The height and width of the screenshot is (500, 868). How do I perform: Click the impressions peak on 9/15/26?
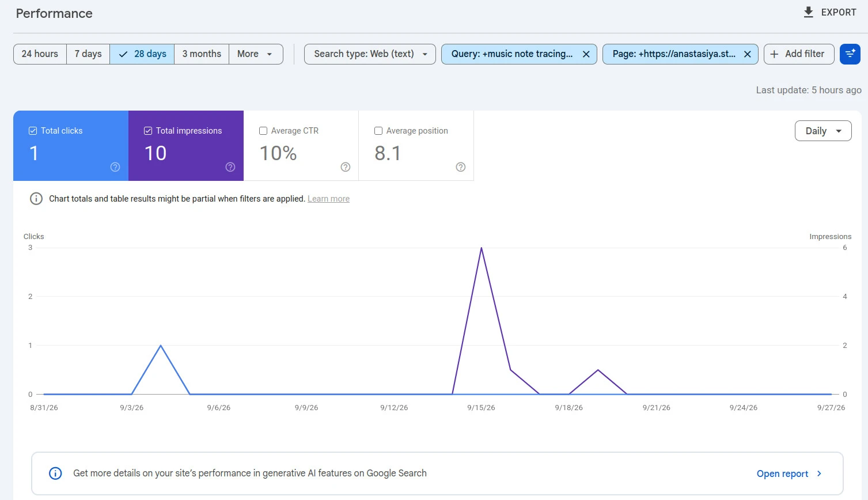click(x=482, y=248)
